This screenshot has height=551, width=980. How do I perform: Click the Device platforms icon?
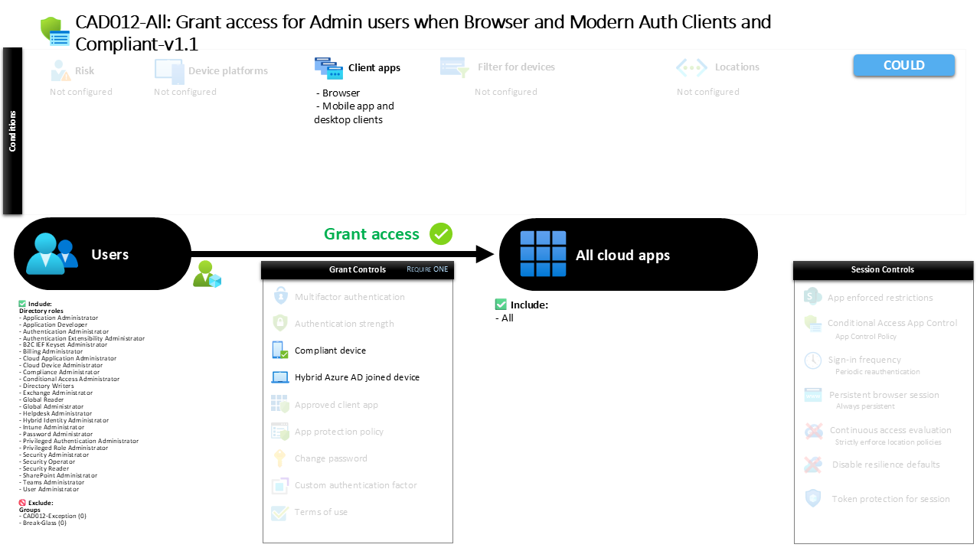tap(168, 70)
